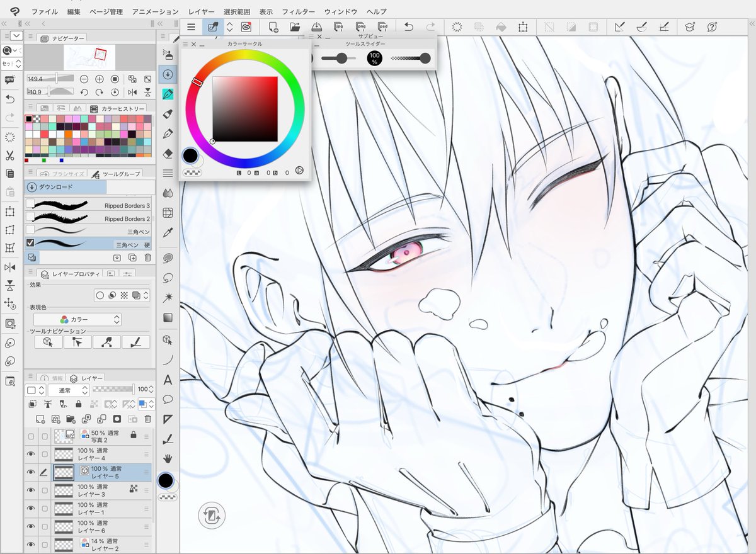Open the レイヤー menu
756x554 pixels.
[x=202, y=11]
